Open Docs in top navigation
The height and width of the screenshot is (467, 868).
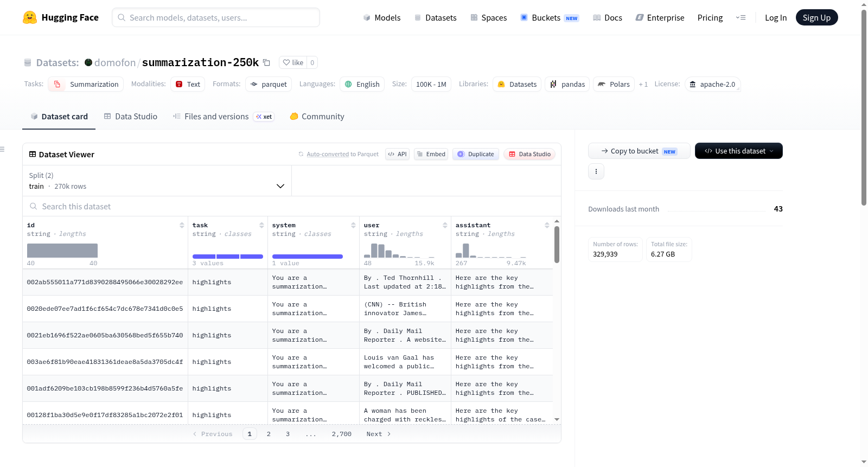tap(608, 17)
